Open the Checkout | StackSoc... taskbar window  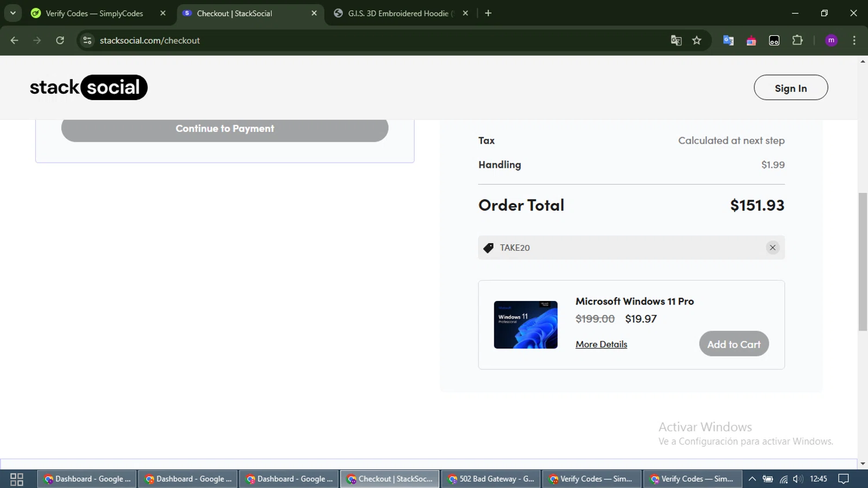tap(390, 479)
